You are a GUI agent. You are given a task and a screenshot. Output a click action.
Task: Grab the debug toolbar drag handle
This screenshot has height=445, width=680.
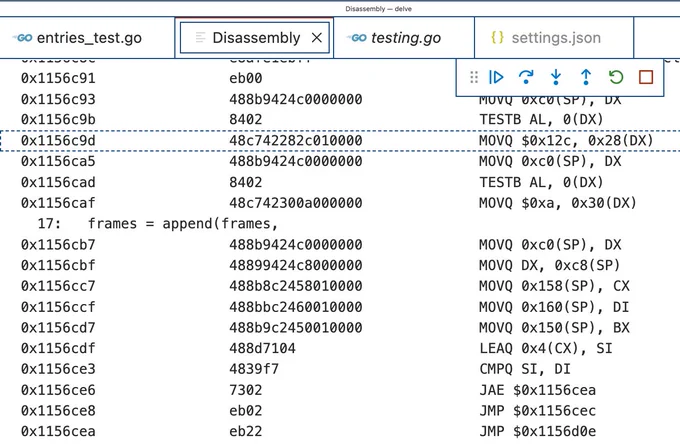(474, 77)
